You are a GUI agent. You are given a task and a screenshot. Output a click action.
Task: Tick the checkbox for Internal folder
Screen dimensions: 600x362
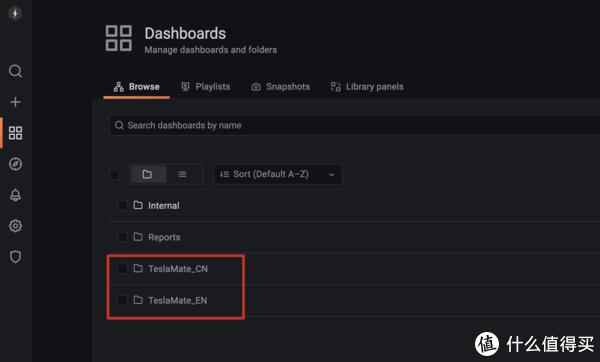122,205
